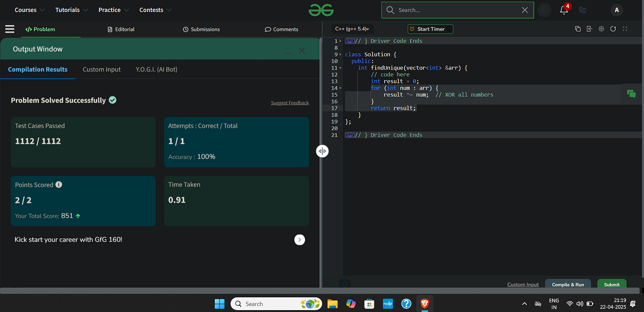
Task: Enter fullscreen editor mode
Action: coord(625,29)
